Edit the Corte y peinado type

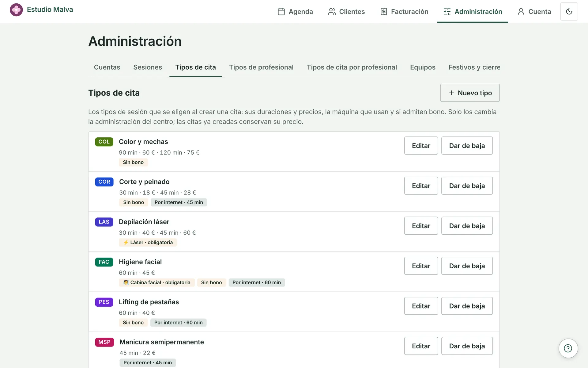coord(421,186)
